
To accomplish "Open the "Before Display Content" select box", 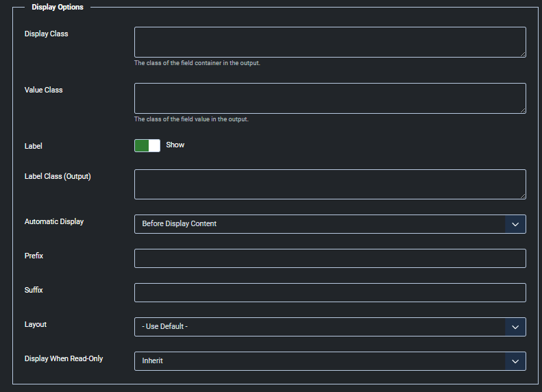I will point(319,224).
